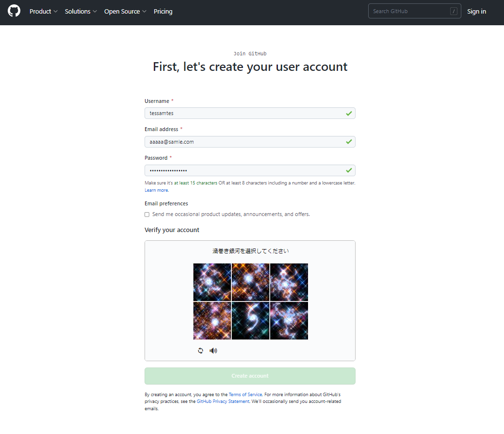Select the S-shaped spiral galaxy image

click(250, 320)
